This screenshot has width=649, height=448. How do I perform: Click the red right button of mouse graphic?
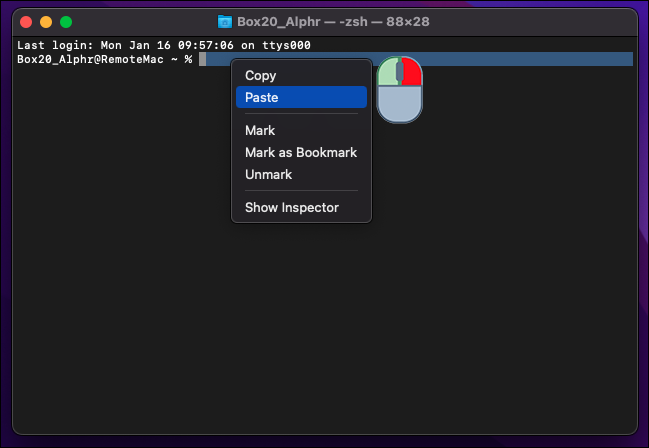(411, 73)
